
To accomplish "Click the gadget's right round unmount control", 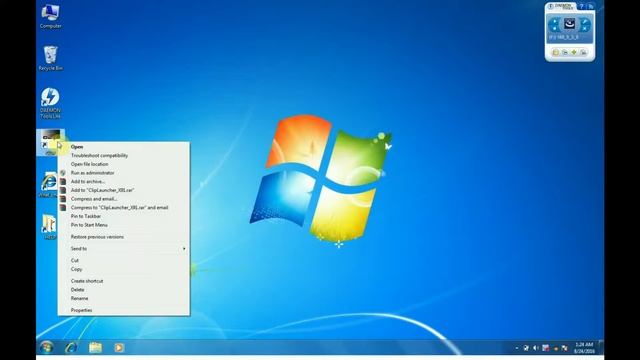I will pyautogui.click(x=585, y=24).
